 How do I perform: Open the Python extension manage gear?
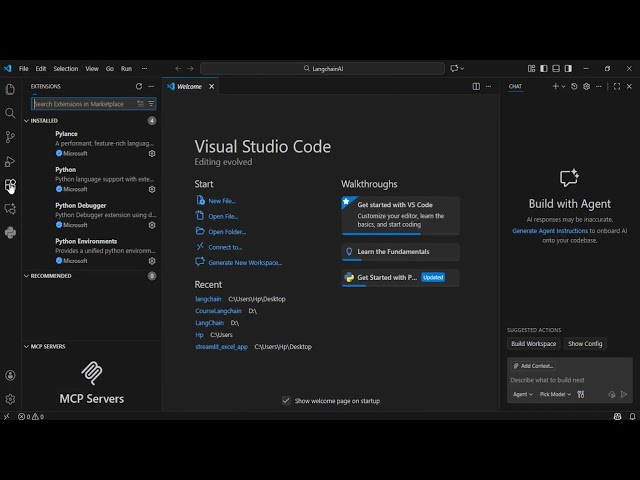pyautogui.click(x=152, y=189)
